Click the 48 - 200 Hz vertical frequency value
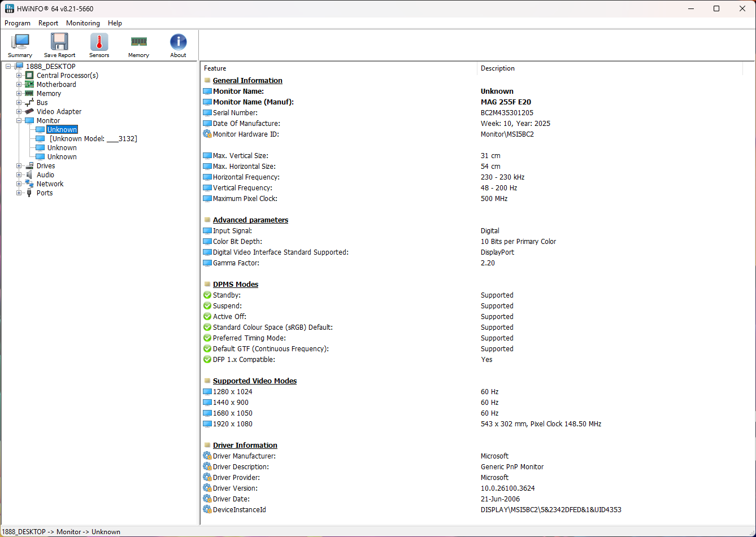The width and height of the screenshot is (756, 537). pyautogui.click(x=499, y=188)
